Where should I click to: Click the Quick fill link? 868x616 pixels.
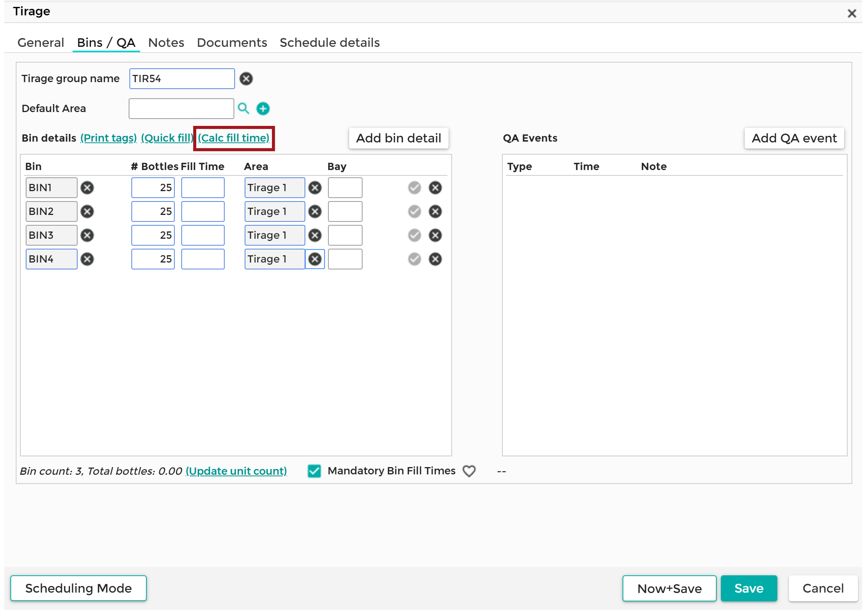coord(167,138)
